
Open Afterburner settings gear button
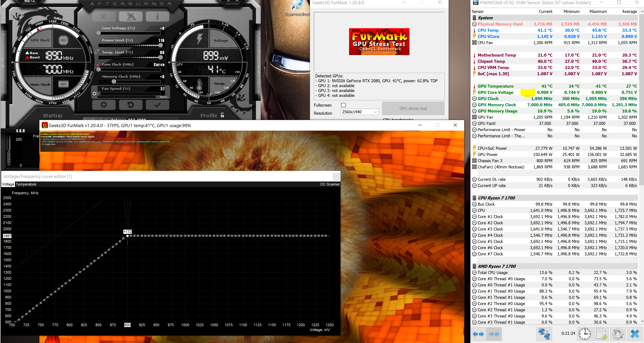[x=104, y=105]
